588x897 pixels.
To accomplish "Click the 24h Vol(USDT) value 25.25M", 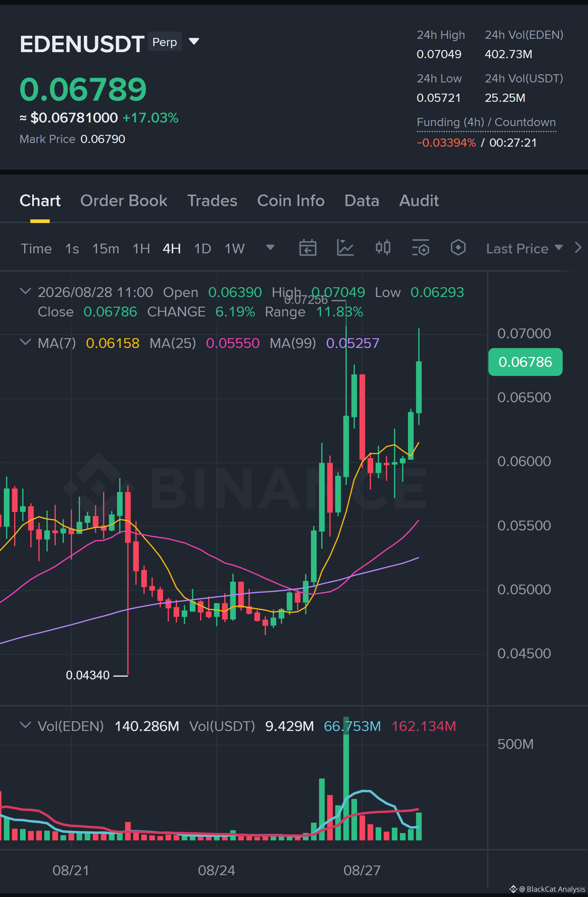I will tap(505, 98).
